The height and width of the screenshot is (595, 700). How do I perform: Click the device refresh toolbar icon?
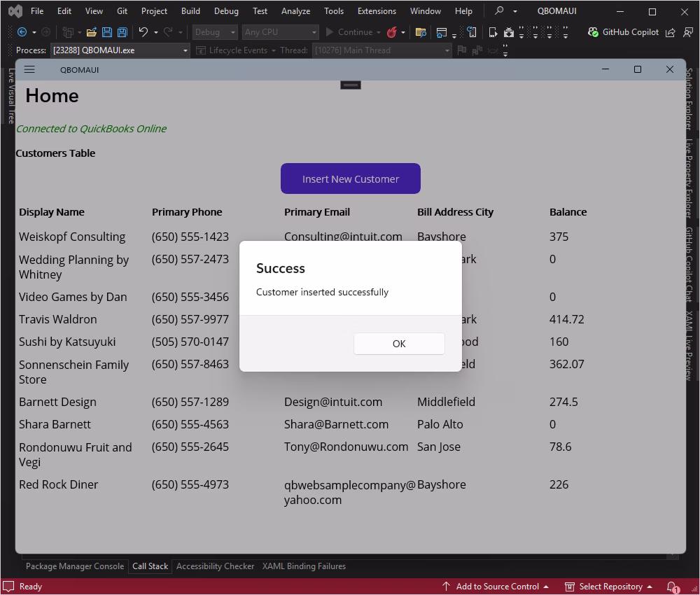(471, 32)
